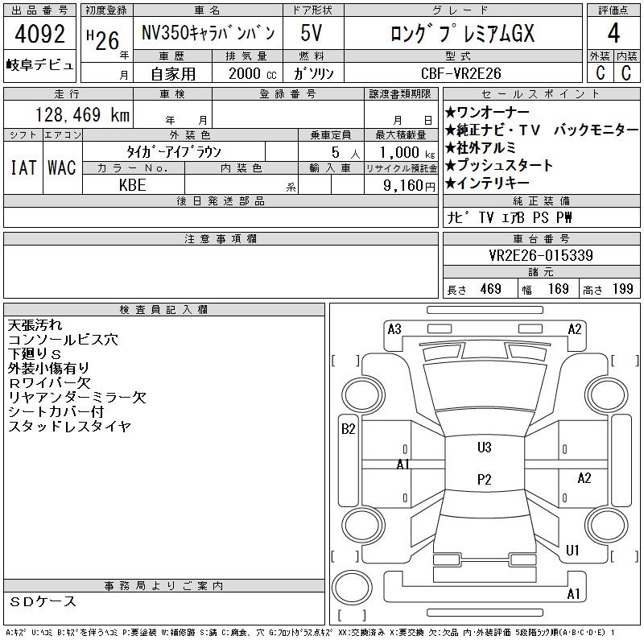The height and width of the screenshot is (644, 644).
Task: Click the star before プッシュスタート
Action: [x=451, y=165]
